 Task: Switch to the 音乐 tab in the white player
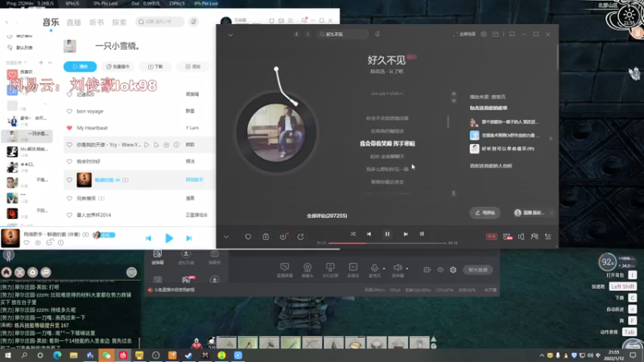coord(51,23)
